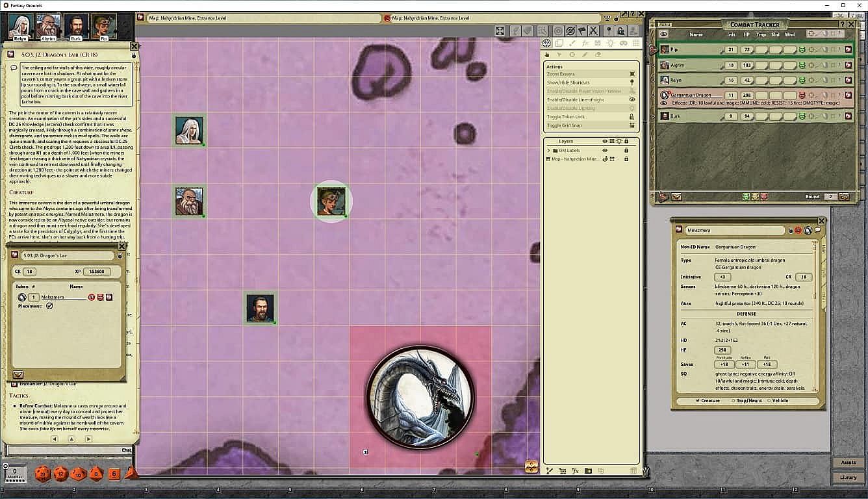This screenshot has height=499, width=868.
Task: Click the crossed swords icon in map toolbar
Action: (x=593, y=31)
